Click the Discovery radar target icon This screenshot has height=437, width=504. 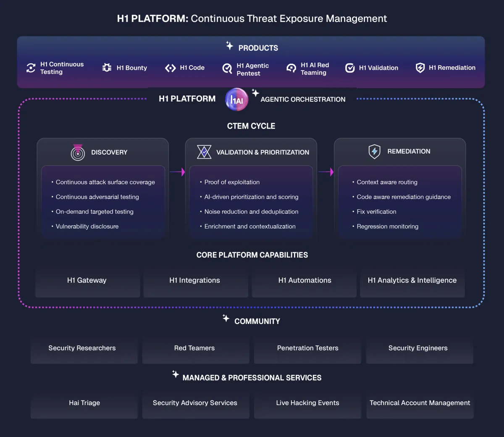pos(78,153)
